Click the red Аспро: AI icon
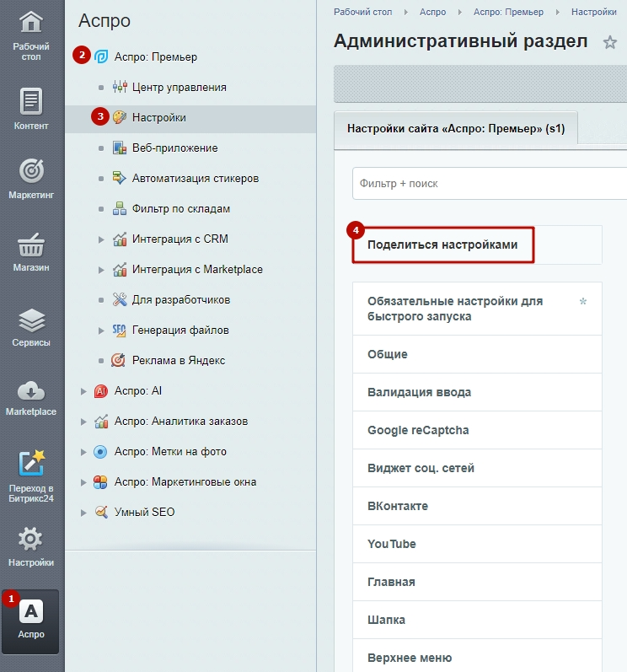Viewport: 627px width, 672px height. pyautogui.click(x=100, y=391)
